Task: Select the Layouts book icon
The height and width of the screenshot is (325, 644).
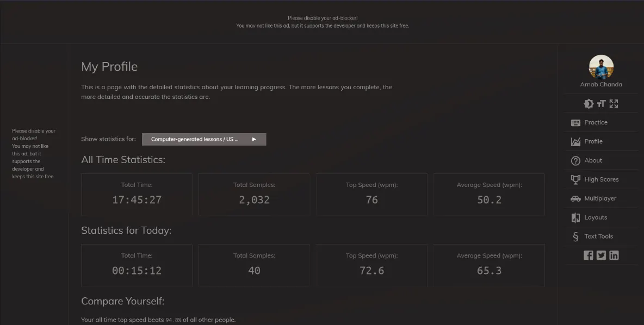Action: [x=575, y=217]
